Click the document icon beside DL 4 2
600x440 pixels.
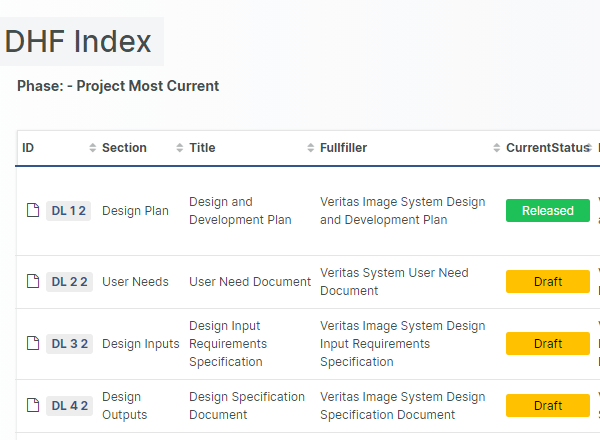point(33,406)
